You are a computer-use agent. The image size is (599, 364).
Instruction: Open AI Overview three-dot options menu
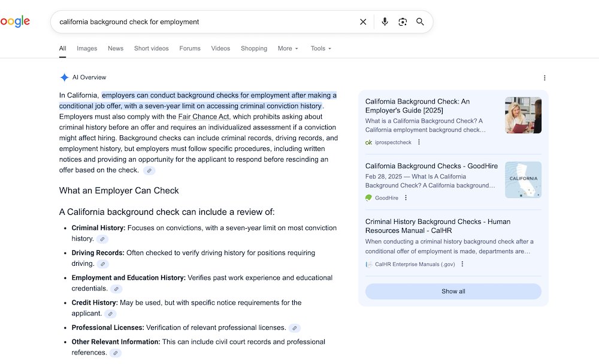click(544, 78)
